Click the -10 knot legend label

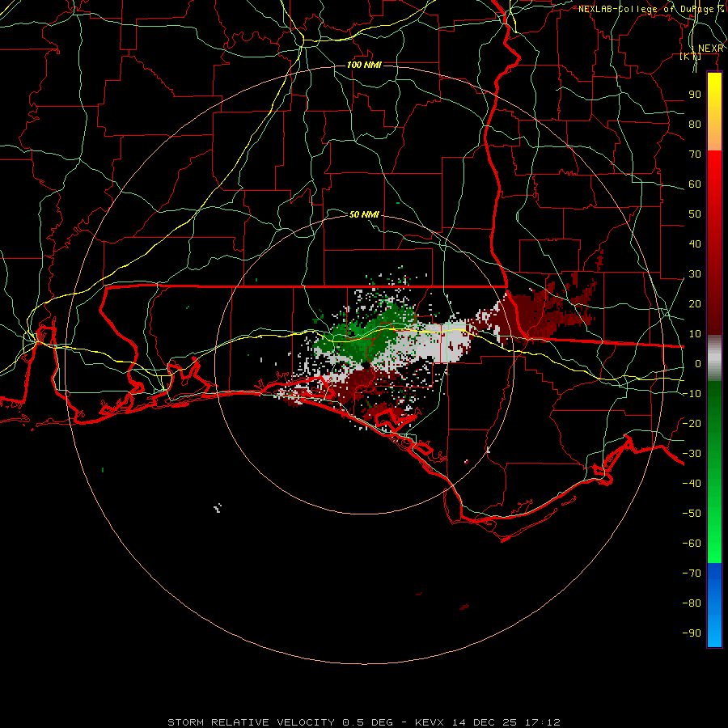pos(692,394)
